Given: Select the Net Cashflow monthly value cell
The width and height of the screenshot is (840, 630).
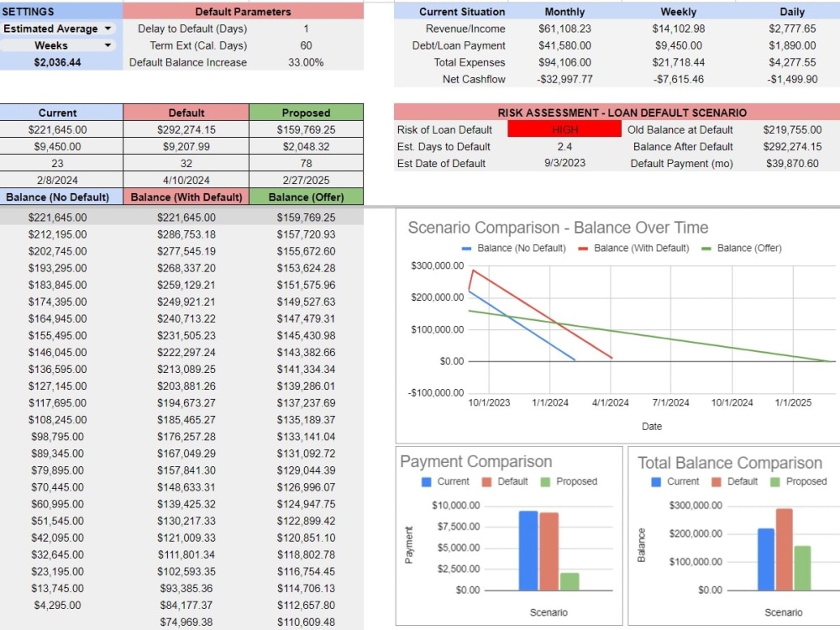Looking at the screenshot, I should pos(564,78).
